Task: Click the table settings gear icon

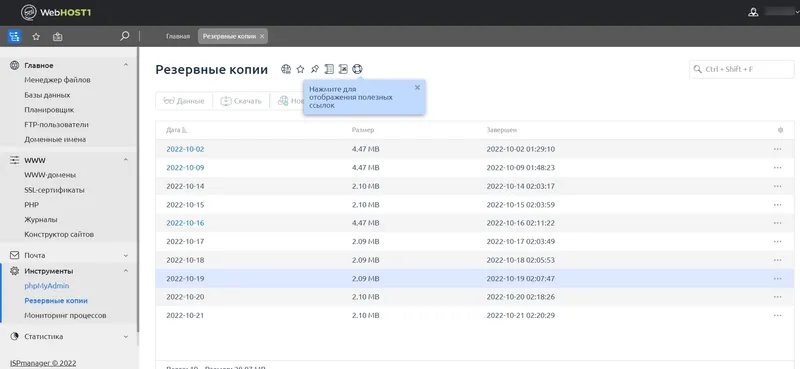Action: point(780,130)
